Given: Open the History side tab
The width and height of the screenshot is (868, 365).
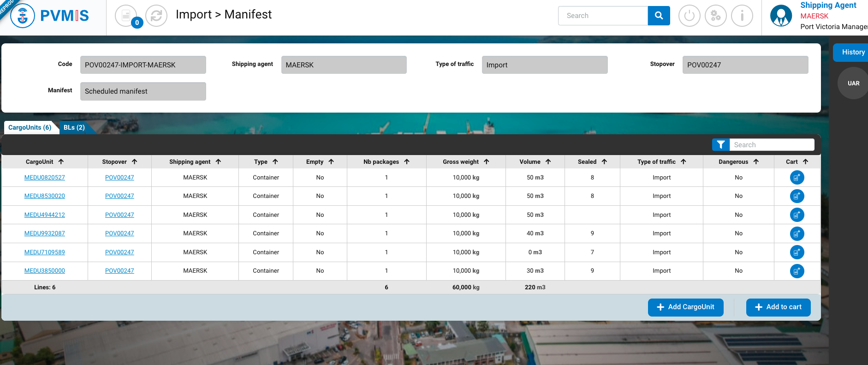Looking at the screenshot, I should click(x=853, y=52).
